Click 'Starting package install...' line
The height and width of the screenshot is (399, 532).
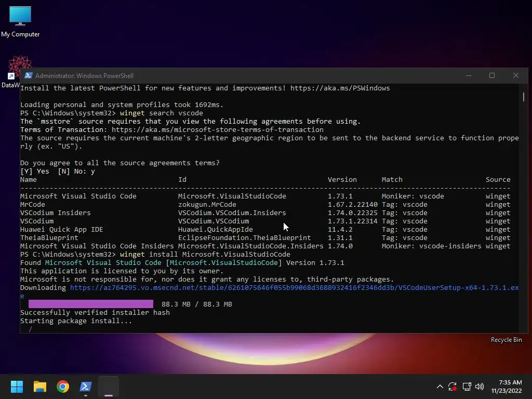[76, 321]
